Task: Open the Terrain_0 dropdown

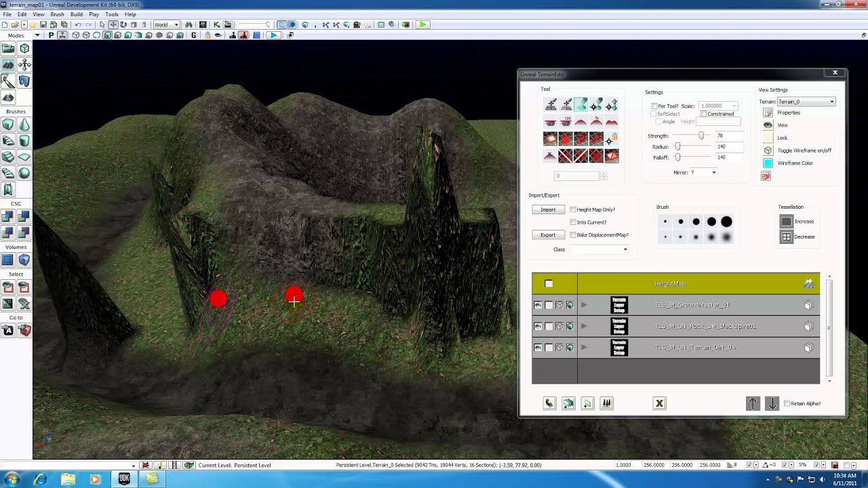Action: (806, 102)
